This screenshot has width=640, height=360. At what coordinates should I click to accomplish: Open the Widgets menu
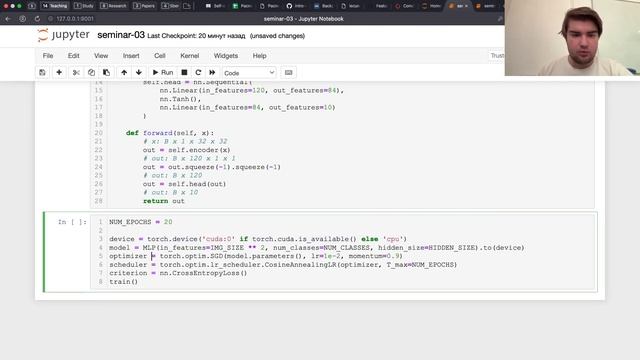[x=226, y=56]
